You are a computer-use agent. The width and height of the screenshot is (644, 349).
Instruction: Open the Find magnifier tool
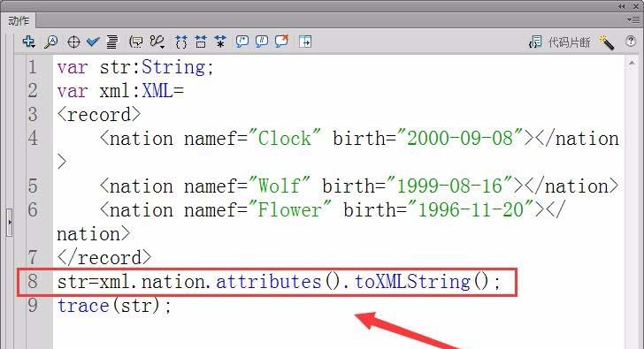point(51,42)
